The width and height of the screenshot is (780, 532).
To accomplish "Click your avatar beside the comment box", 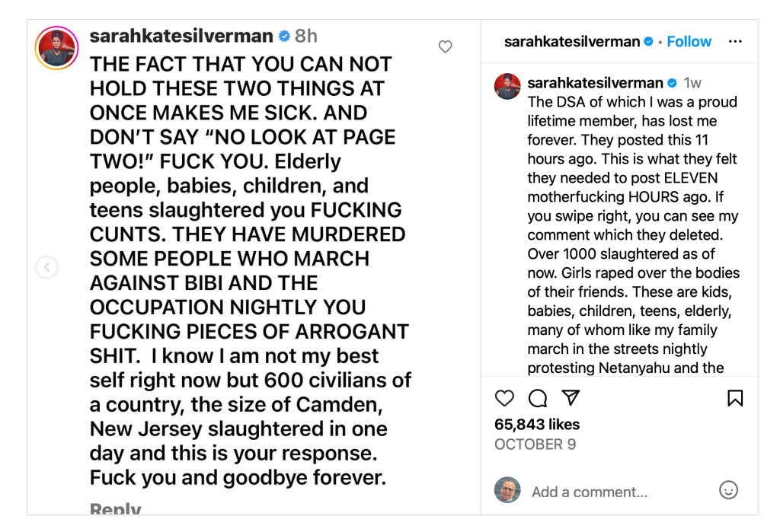I will pyautogui.click(x=507, y=490).
